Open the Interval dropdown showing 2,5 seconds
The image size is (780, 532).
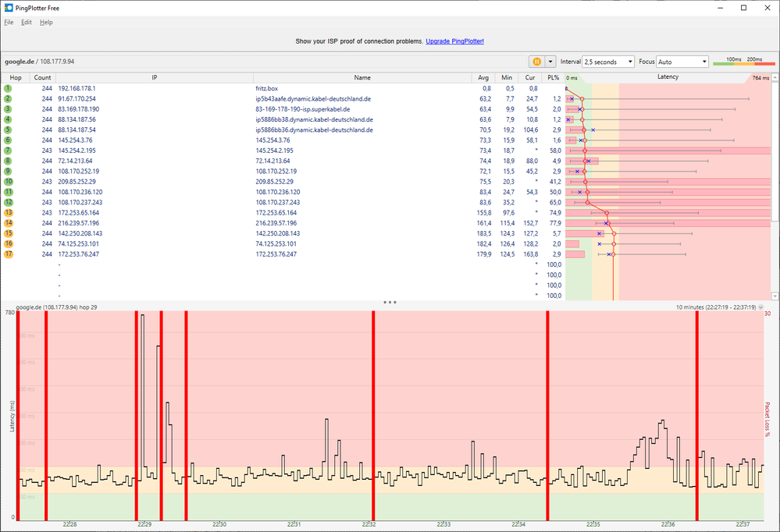607,62
